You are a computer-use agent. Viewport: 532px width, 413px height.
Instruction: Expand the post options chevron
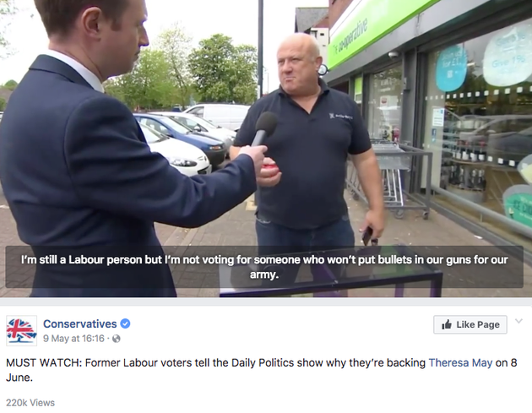(518, 321)
